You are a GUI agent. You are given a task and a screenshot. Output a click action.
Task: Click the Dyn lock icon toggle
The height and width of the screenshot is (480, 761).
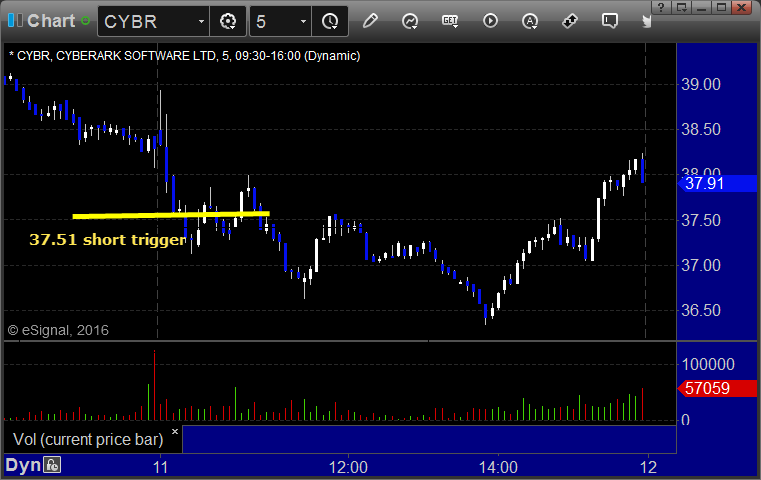52,465
